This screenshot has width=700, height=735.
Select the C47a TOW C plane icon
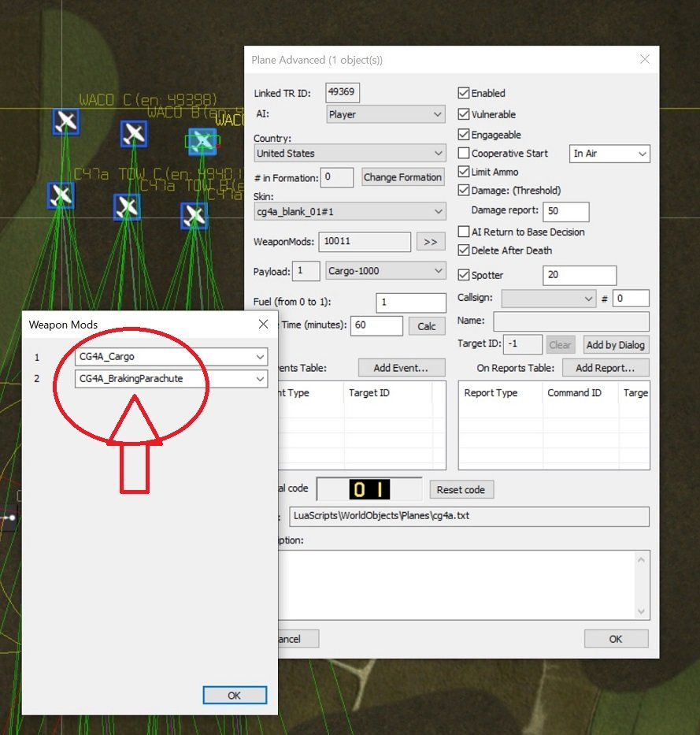[x=61, y=195]
